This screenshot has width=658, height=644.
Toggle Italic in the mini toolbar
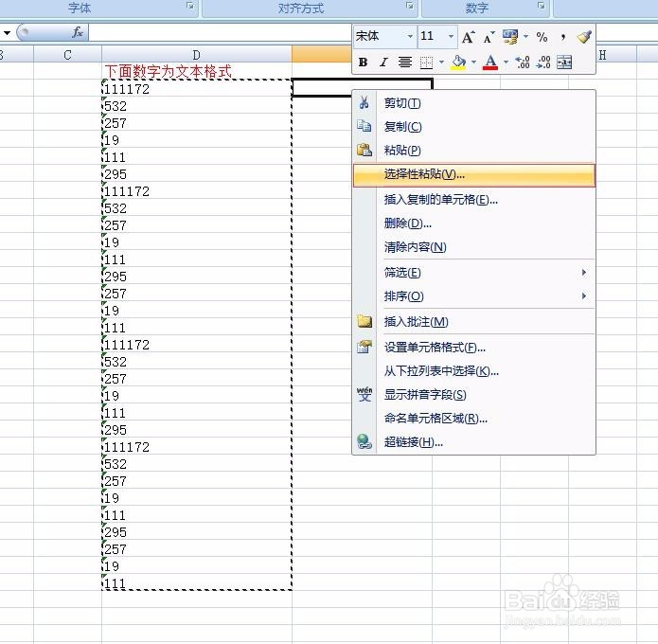tap(383, 63)
